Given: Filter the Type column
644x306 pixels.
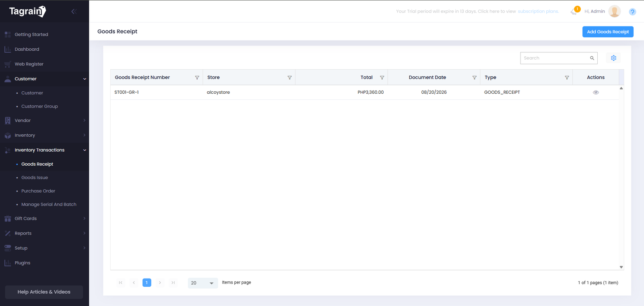Looking at the screenshot, I should pyautogui.click(x=567, y=78).
